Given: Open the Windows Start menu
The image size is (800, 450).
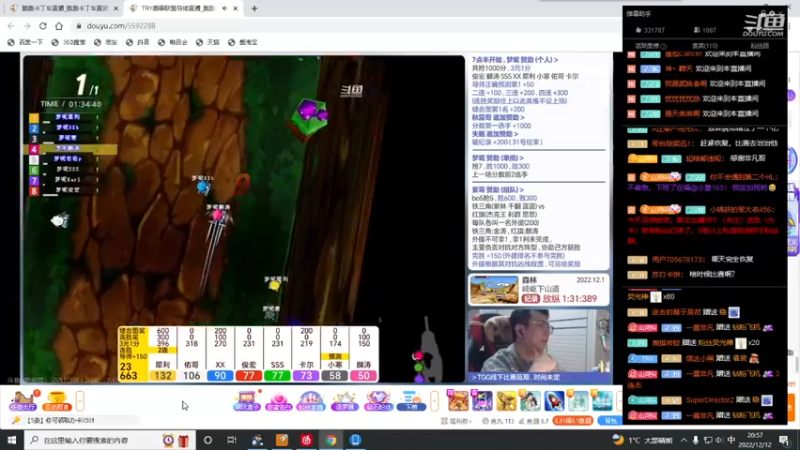Looking at the screenshot, I should click(x=11, y=440).
